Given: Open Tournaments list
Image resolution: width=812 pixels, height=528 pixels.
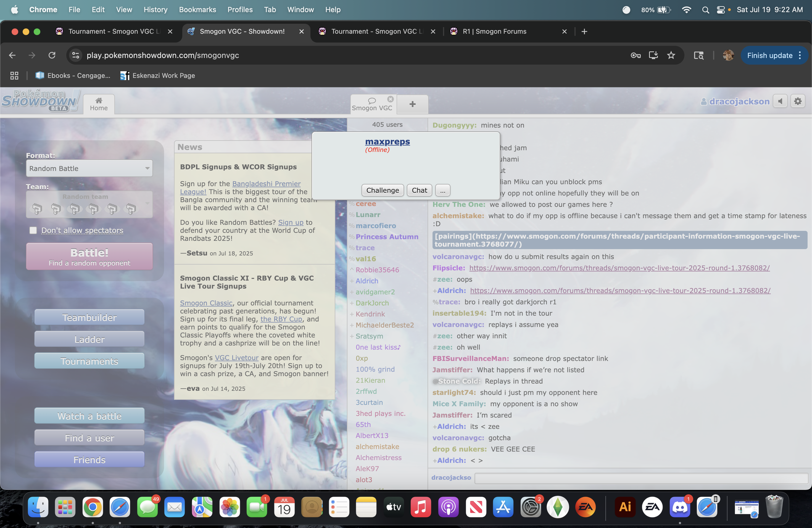Looking at the screenshot, I should [89, 361].
